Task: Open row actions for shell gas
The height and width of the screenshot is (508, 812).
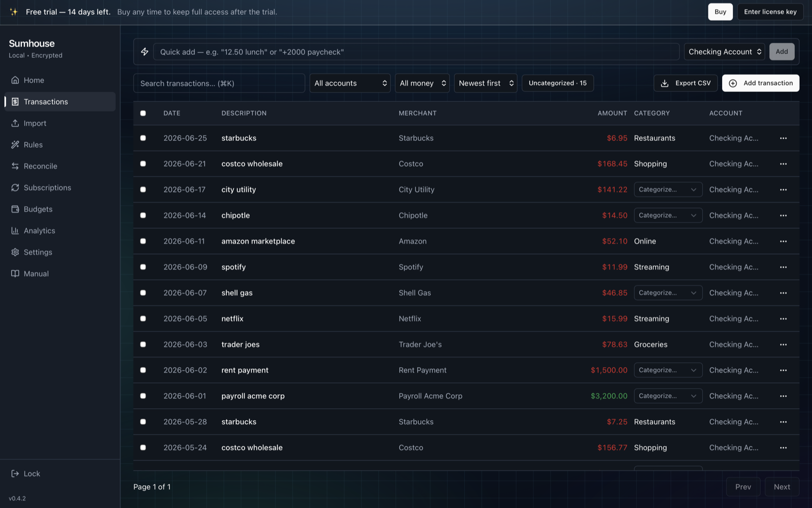Action: click(x=783, y=293)
